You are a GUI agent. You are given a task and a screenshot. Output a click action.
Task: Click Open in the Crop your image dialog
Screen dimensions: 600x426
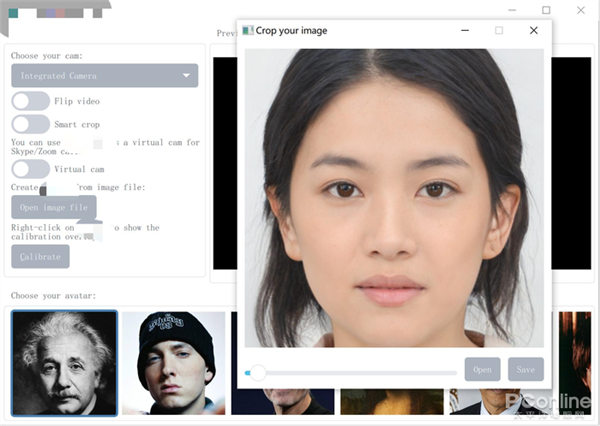482,369
